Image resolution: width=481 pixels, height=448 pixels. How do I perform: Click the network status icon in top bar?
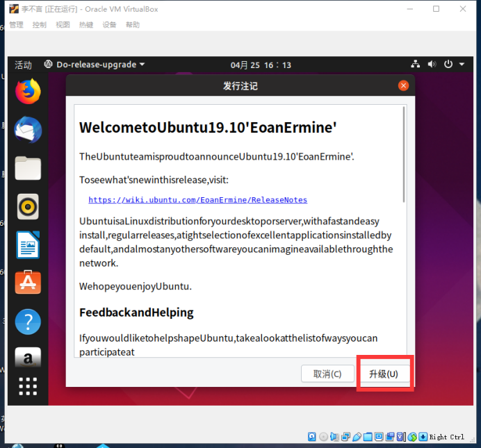click(x=416, y=65)
